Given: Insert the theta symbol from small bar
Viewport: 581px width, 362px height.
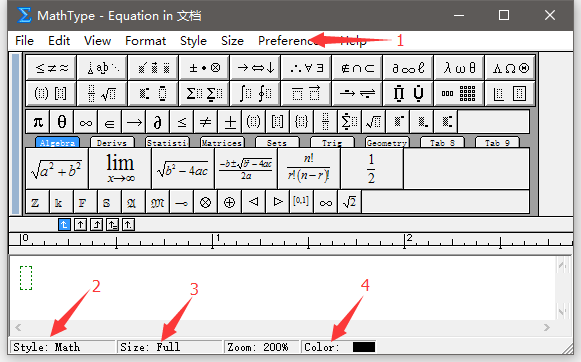Looking at the screenshot, I should coord(62,122).
